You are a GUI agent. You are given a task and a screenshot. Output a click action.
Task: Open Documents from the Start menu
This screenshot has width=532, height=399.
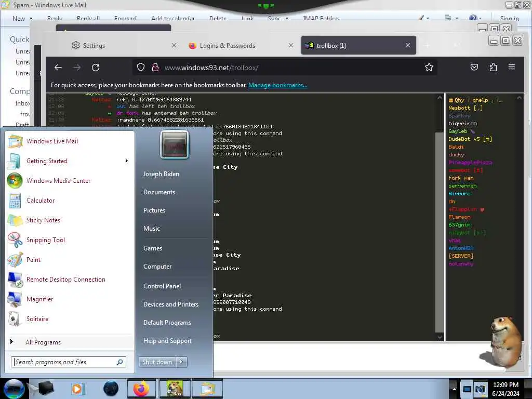(159, 192)
